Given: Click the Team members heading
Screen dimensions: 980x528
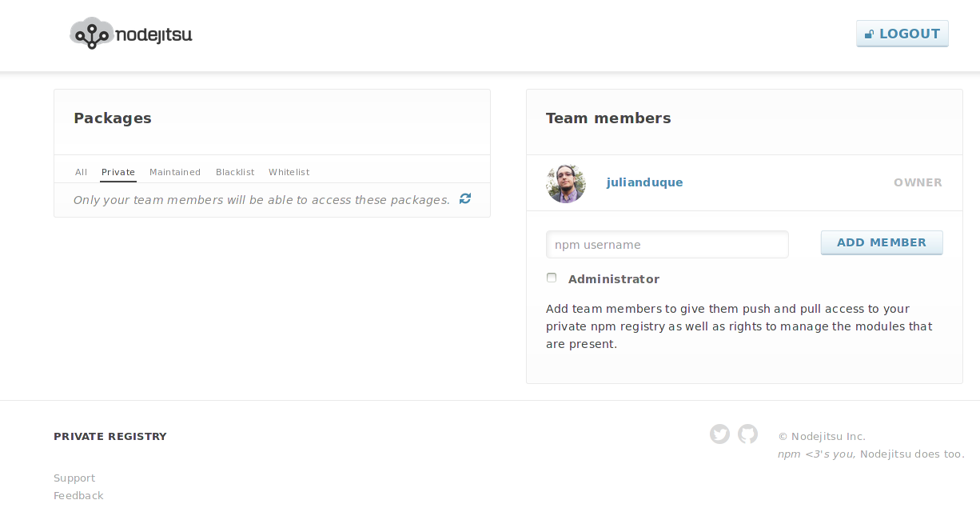Looking at the screenshot, I should coord(608,118).
